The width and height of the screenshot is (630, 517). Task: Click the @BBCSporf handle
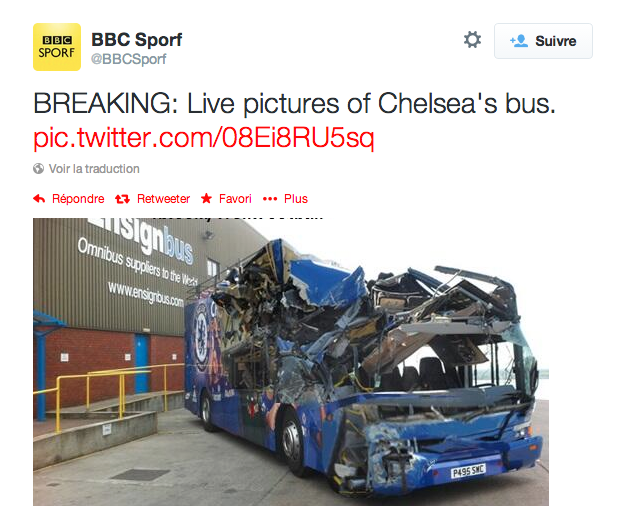coord(129,59)
